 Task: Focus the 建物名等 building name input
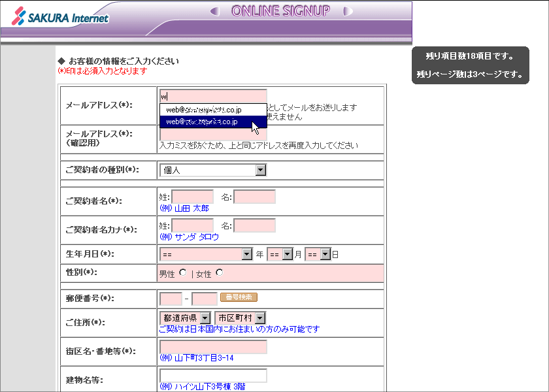(x=213, y=376)
